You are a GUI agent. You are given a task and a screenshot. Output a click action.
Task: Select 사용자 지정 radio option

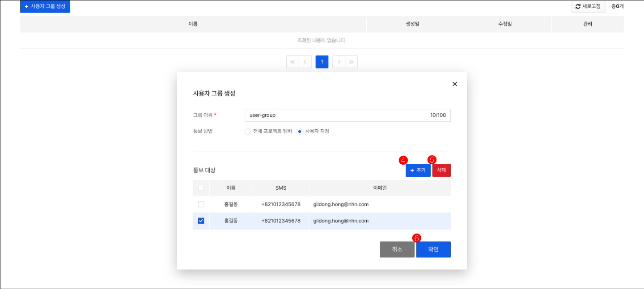[x=300, y=132]
